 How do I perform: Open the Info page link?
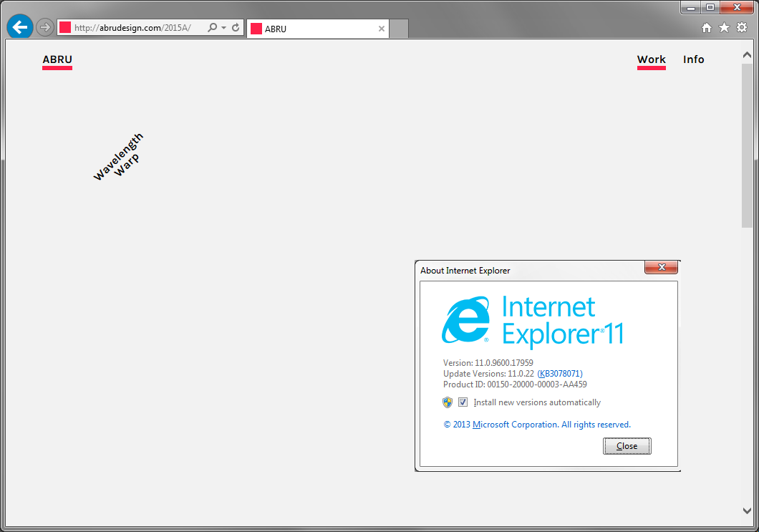[x=692, y=60]
